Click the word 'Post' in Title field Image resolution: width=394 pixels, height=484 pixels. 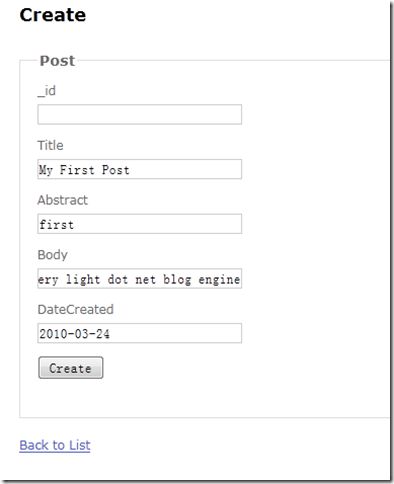coord(115,170)
